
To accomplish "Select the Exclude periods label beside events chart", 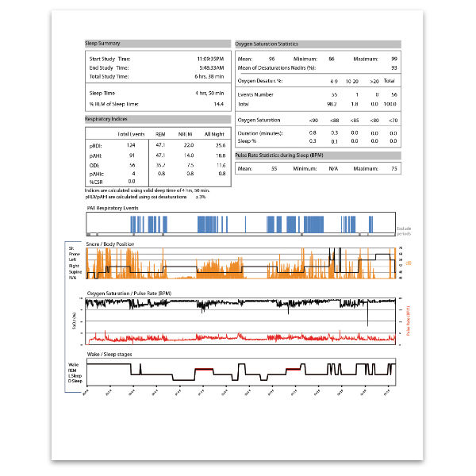I will [404, 231].
